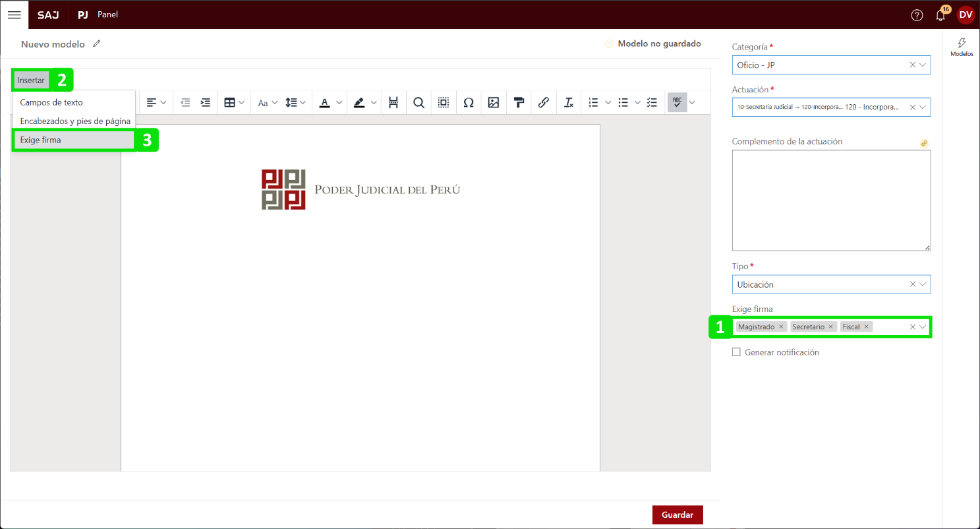The width and height of the screenshot is (980, 529).
Task: Click the remove formatting icon
Action: click(569, 102)
